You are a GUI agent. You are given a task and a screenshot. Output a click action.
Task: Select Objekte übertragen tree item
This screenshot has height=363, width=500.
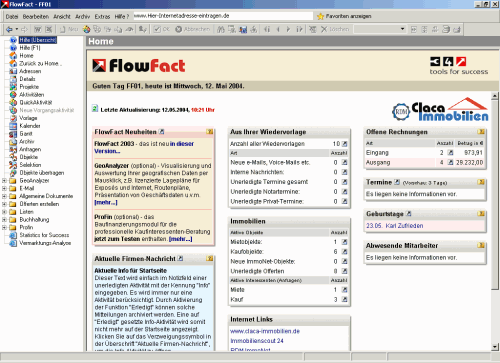tap(42, 173)
